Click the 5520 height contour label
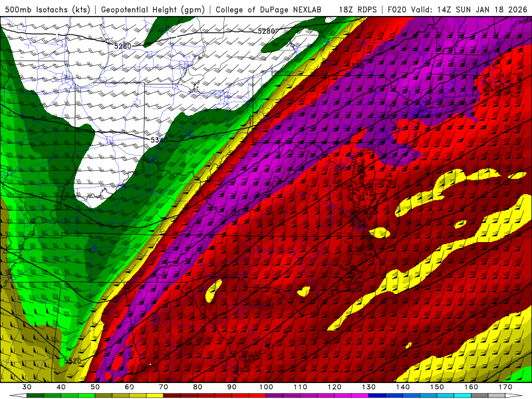 [x=72, y=360]
